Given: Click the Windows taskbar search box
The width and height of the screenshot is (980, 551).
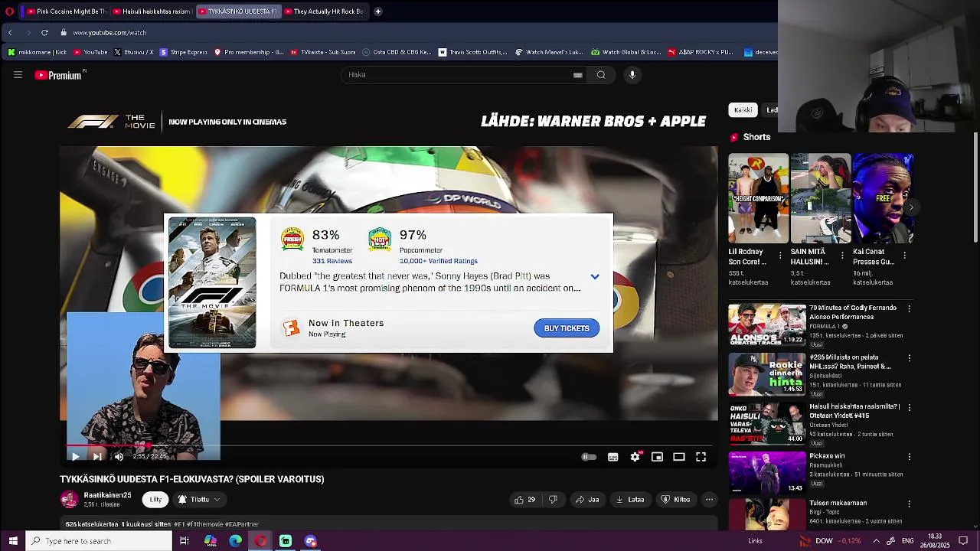Looking at the screenshot, I should click(99, 541).
